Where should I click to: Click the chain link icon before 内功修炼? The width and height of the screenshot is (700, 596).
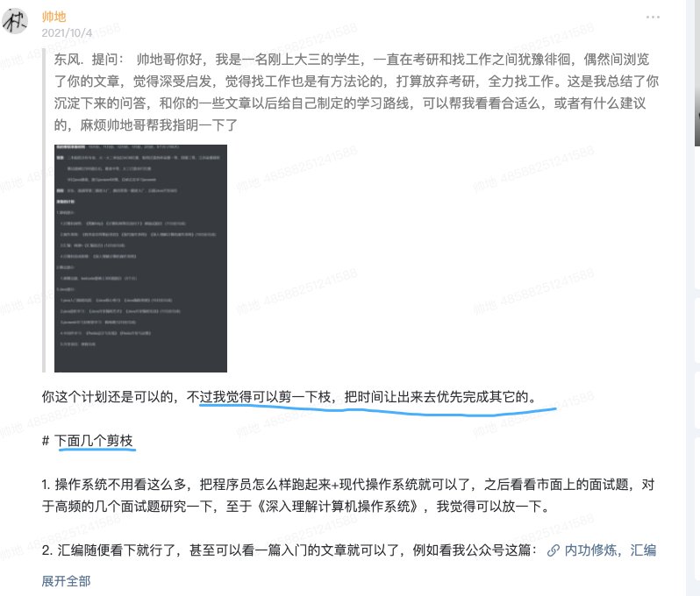pyautogui.click(x=554, y=550)
